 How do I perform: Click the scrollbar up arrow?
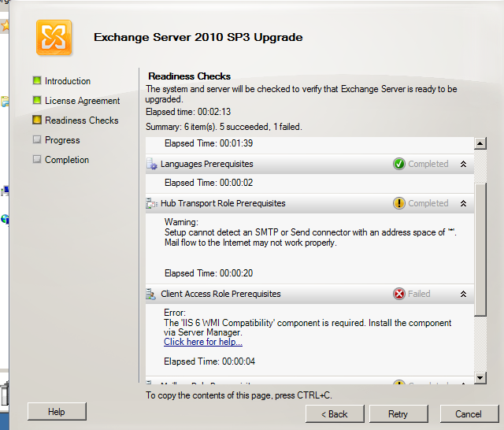click(480, 144)
